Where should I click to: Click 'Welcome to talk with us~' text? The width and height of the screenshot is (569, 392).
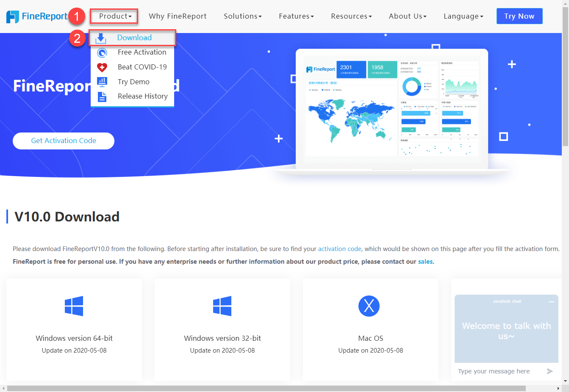tap(506, 331)
